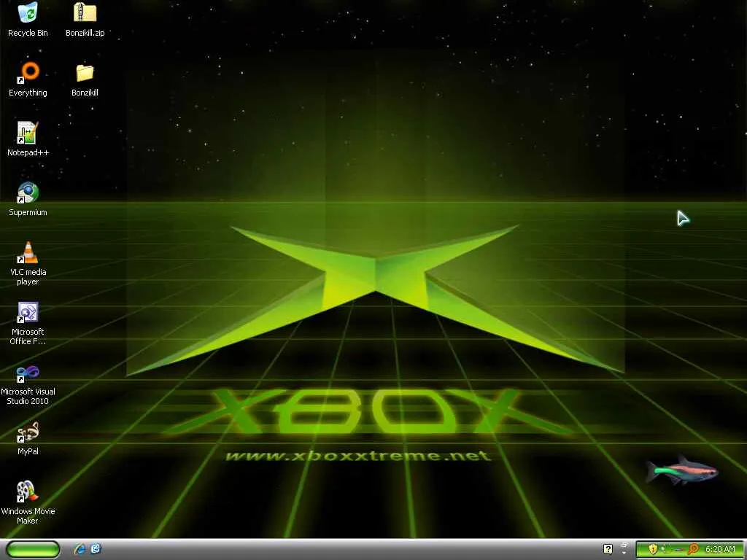Select the Recycle Bin desktop icon
This screenshot has height=560, width=747.
28,19
